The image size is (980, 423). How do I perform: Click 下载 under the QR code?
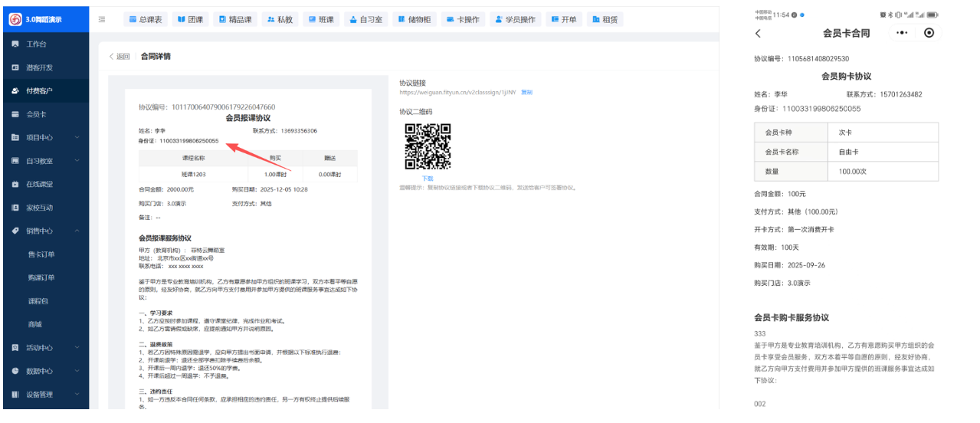(428, 178)
